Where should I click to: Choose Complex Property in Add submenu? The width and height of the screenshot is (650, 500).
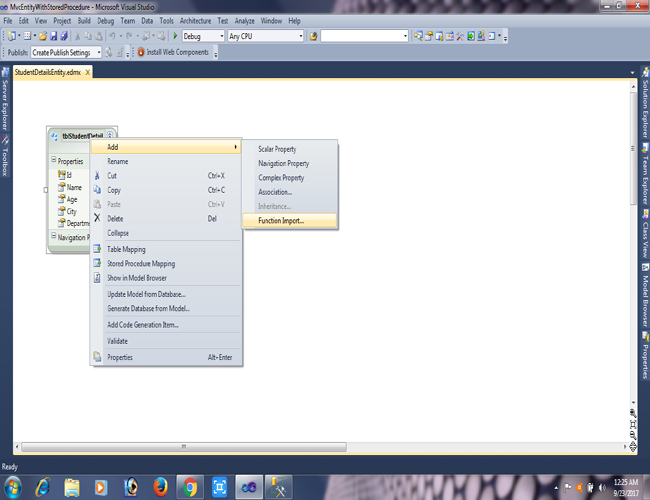point(289,177)
